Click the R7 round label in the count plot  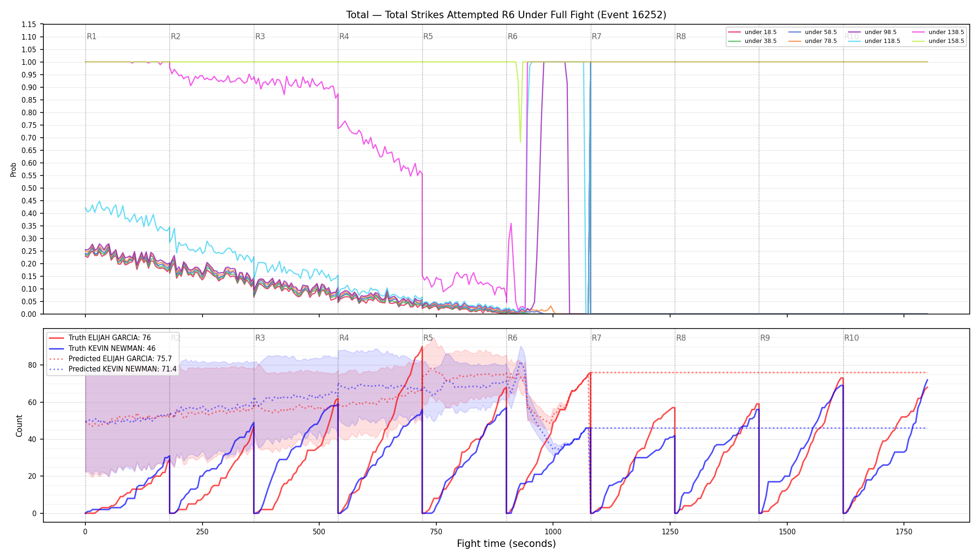point(596,338)
